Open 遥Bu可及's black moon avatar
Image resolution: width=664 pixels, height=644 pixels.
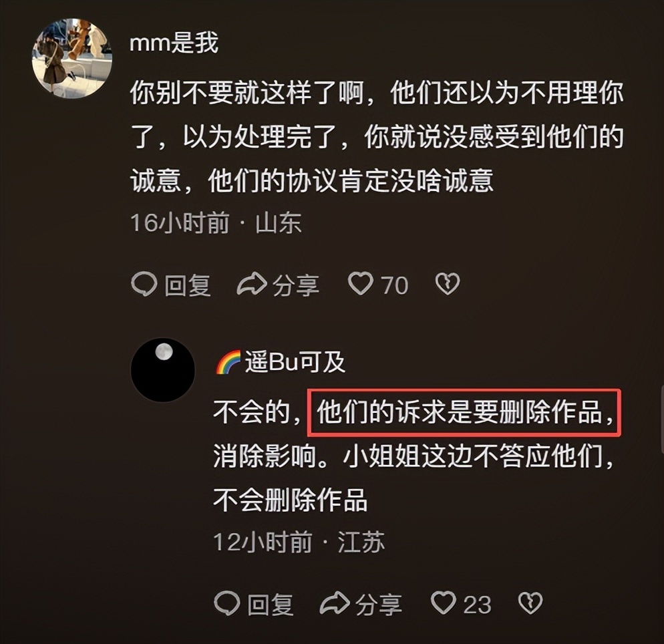(x=163, y=369)
